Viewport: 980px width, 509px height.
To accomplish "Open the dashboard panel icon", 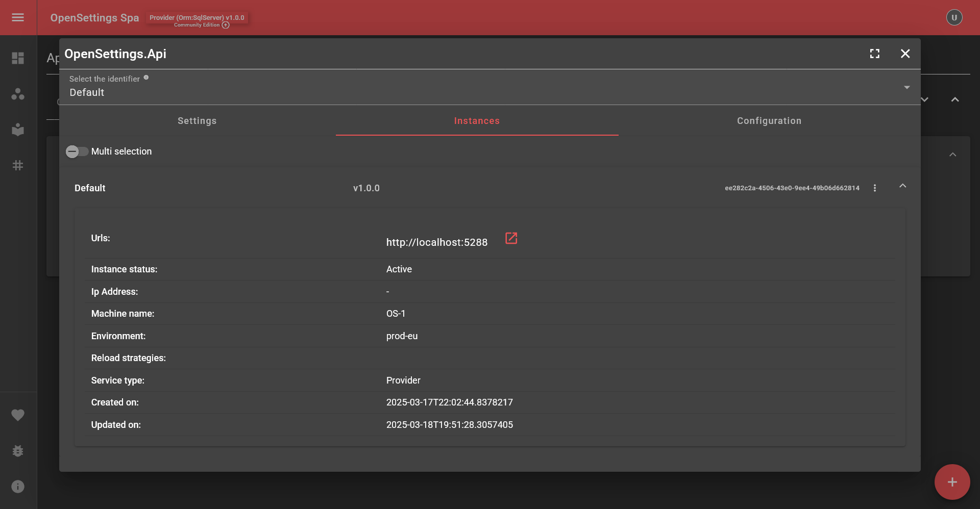I will click(18, 58).
